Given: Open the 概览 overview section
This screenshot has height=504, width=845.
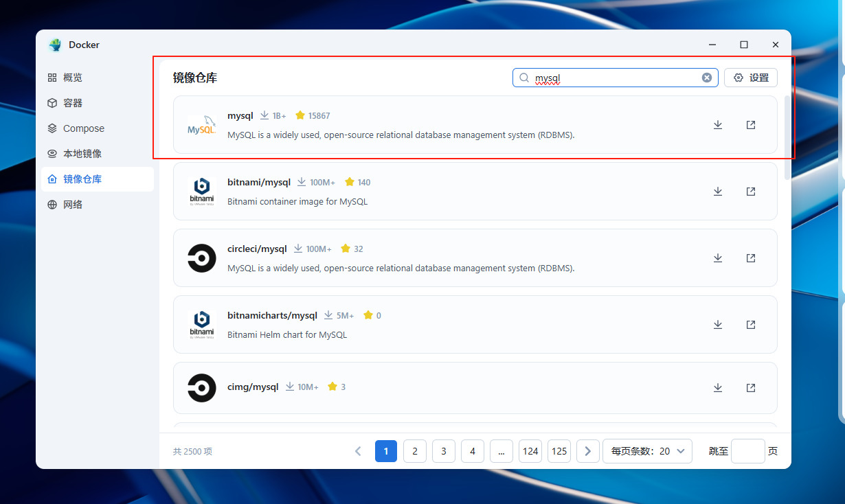Looking at the screenshot, I should click(98, 78).
